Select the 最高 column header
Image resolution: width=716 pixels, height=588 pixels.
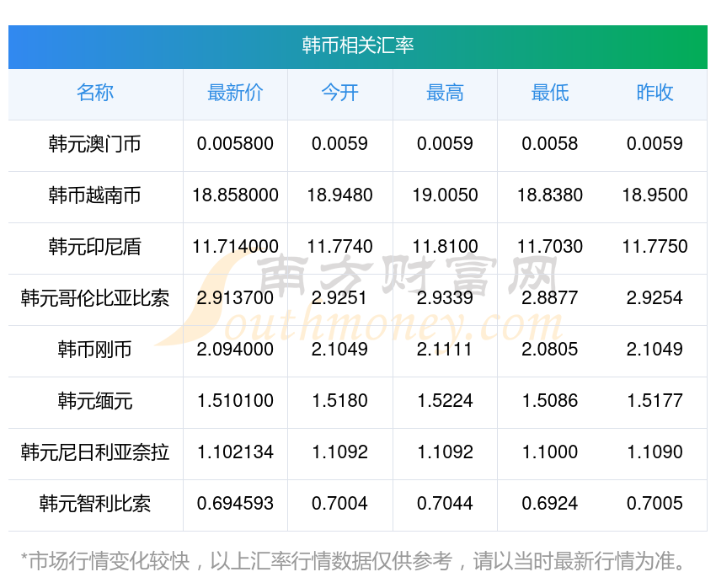point(445,93)
